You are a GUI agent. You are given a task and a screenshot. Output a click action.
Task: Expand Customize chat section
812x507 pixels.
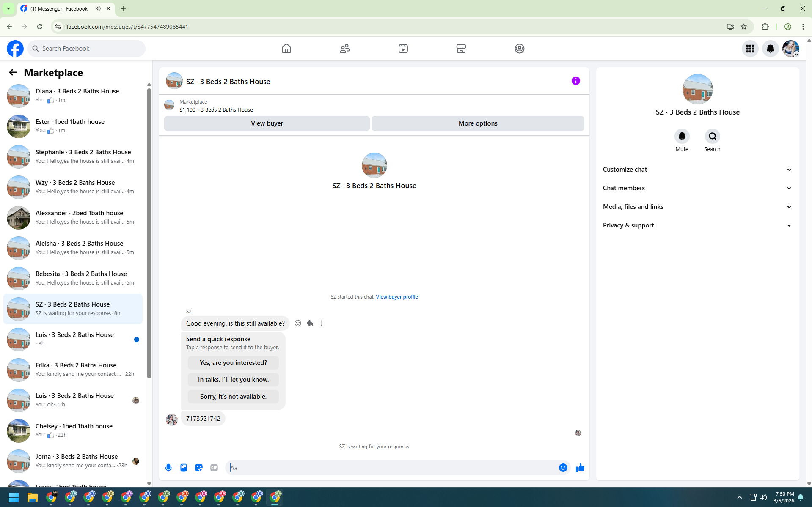(x=697, y=170)
